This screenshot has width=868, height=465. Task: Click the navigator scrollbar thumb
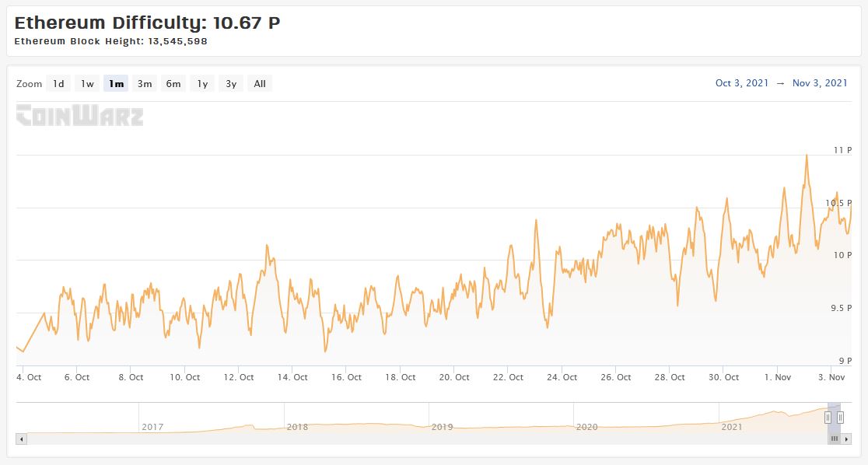pyautogui.click(x=835, y=439)
